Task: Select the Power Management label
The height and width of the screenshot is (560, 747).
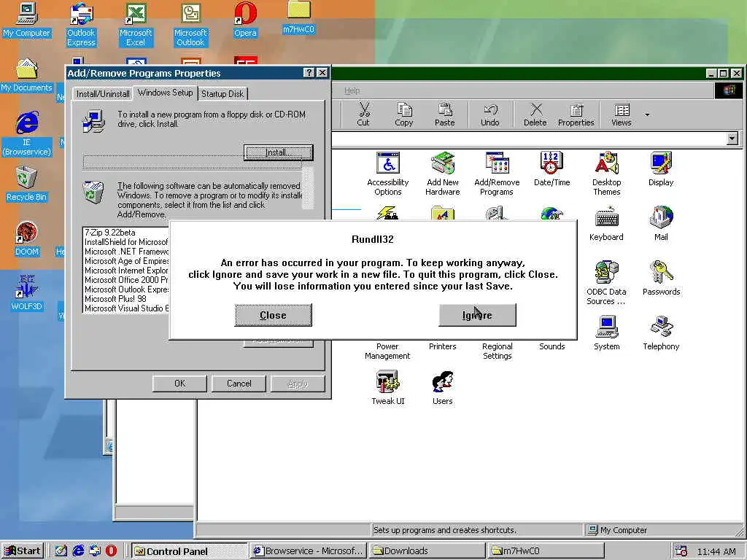Action: click(x=387, y=351)
